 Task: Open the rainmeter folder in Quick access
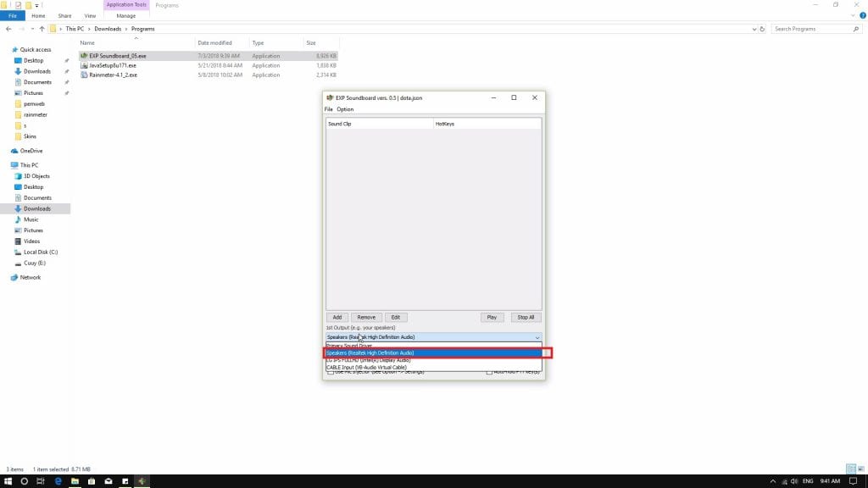click(x=36, y=114)
